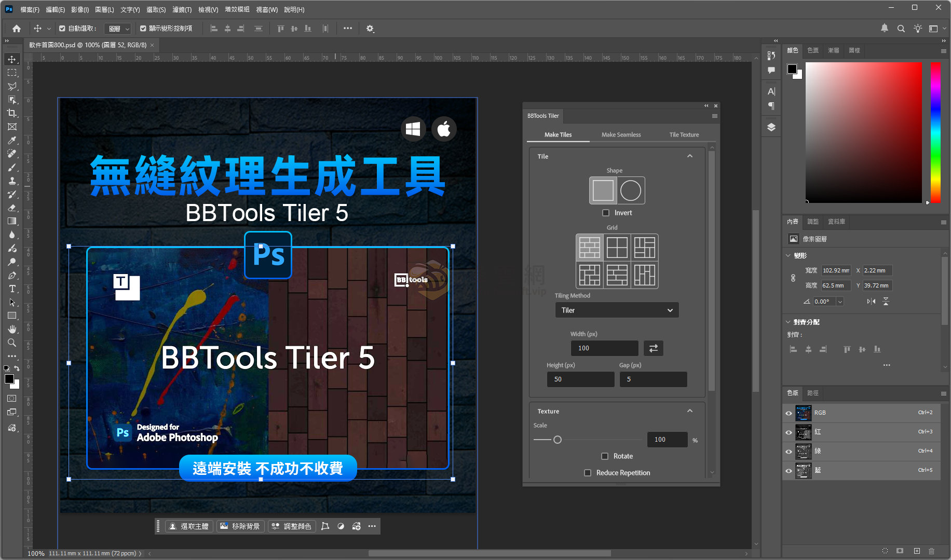The image size is (951, 560).
Task: Enable the Rotate checkbox
Action: pos(605,456)
